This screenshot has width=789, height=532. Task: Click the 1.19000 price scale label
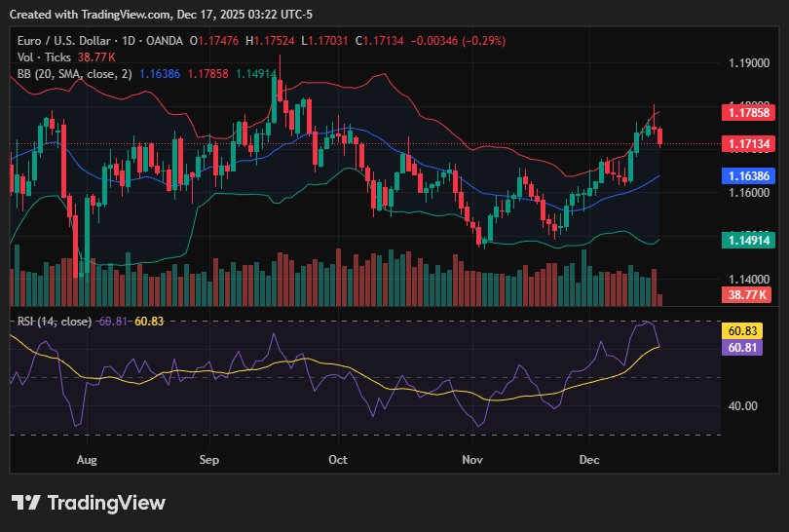click(748, 63)
